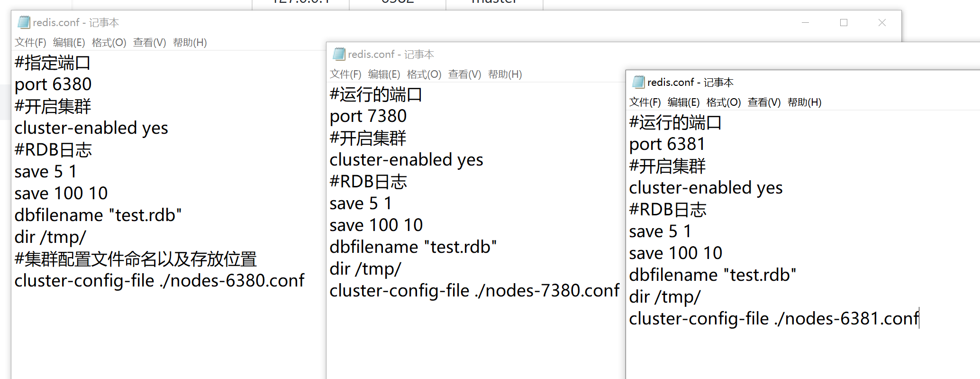Click line 'cluster-config-file ./nodes-6381.conf'
980x379 pixels.
click(x=774, y=319)
